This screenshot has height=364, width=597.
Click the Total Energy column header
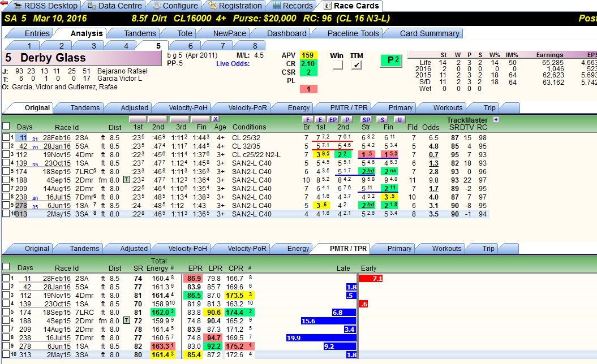159,265
